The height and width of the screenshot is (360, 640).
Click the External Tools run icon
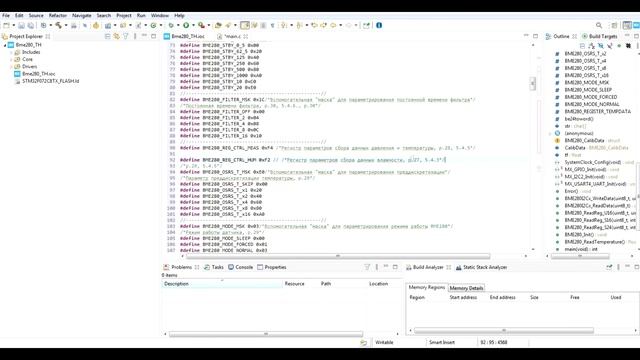[201, 25]
